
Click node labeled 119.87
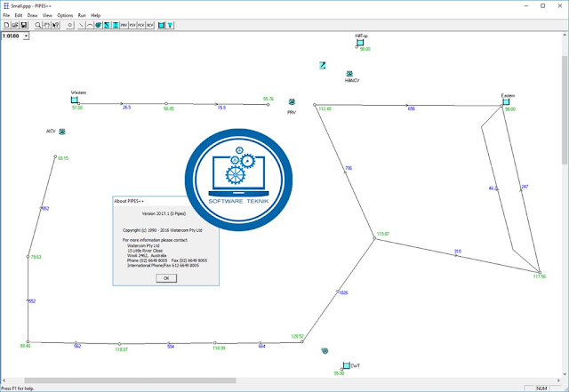(374, 238)
